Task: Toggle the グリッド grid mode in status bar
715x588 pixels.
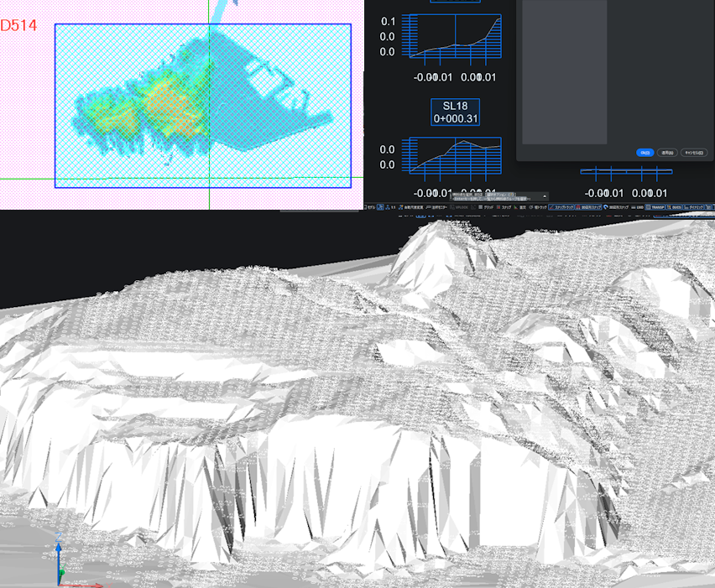Action: [x=486, y=207]
